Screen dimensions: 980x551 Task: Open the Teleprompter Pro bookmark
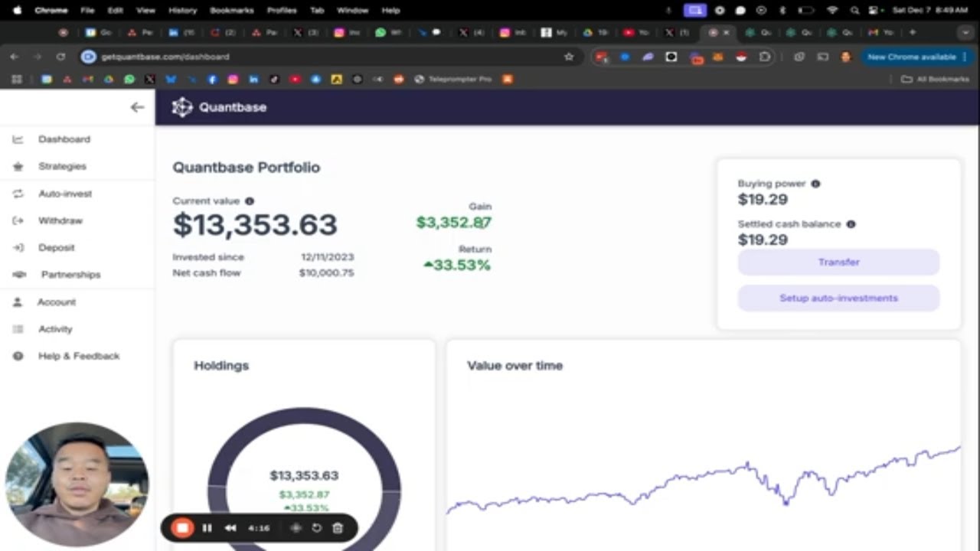(452, 79)
